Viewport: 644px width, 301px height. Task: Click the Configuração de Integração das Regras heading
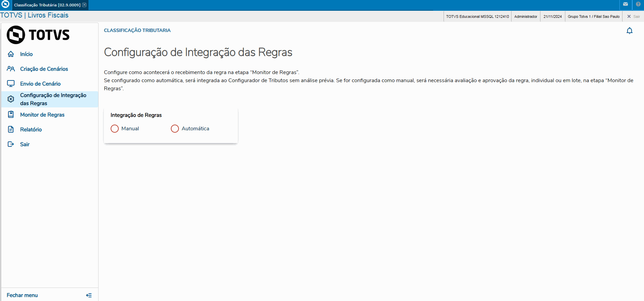tap(198, 53)
